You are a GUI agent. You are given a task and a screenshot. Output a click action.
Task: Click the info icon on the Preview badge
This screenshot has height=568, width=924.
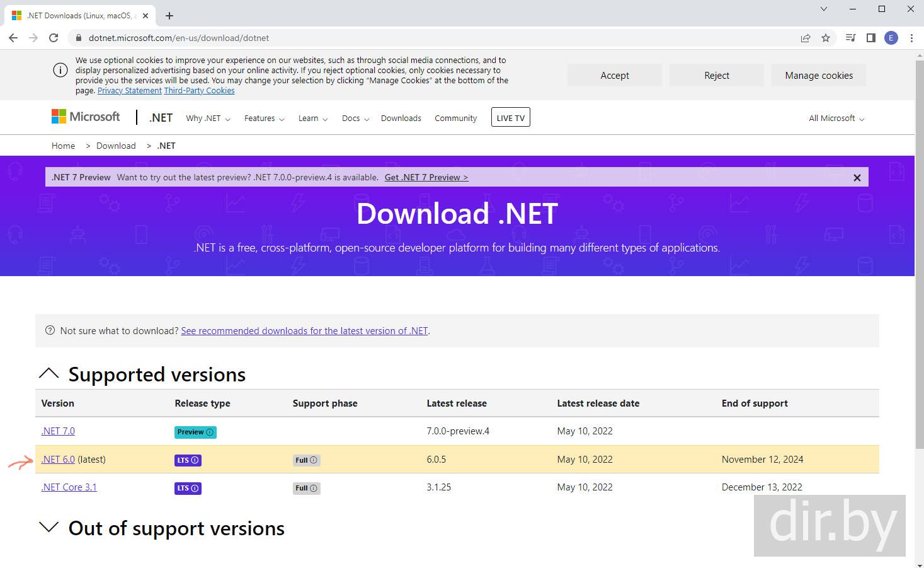click(210, 432)
